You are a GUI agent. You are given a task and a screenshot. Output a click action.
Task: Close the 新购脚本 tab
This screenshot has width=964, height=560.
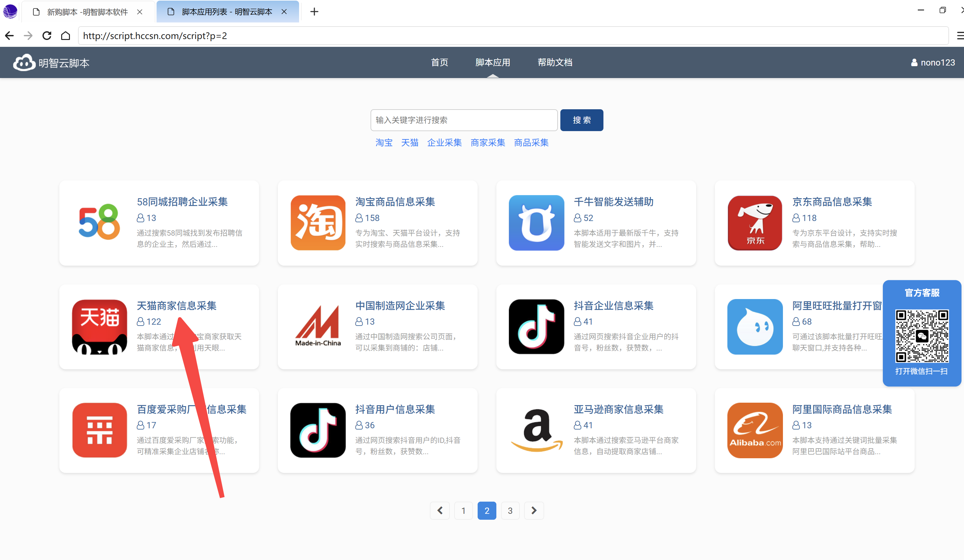(140, 12)
